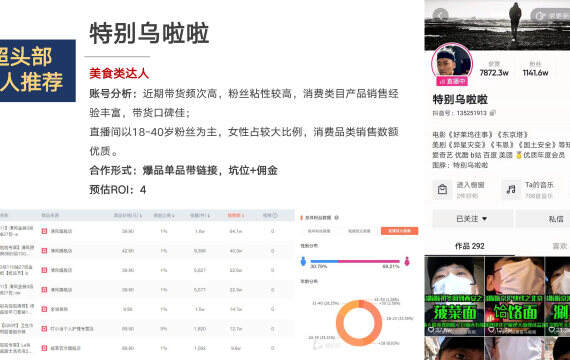Sort by the sales volume column header
The image size is (570, 360).
[200, 215]
